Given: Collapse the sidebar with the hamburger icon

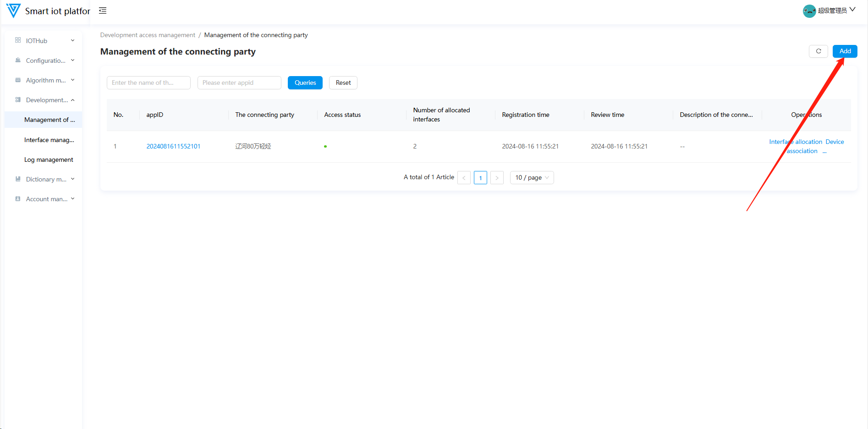Looking at the screenshot, I should (x=103, y=11).
